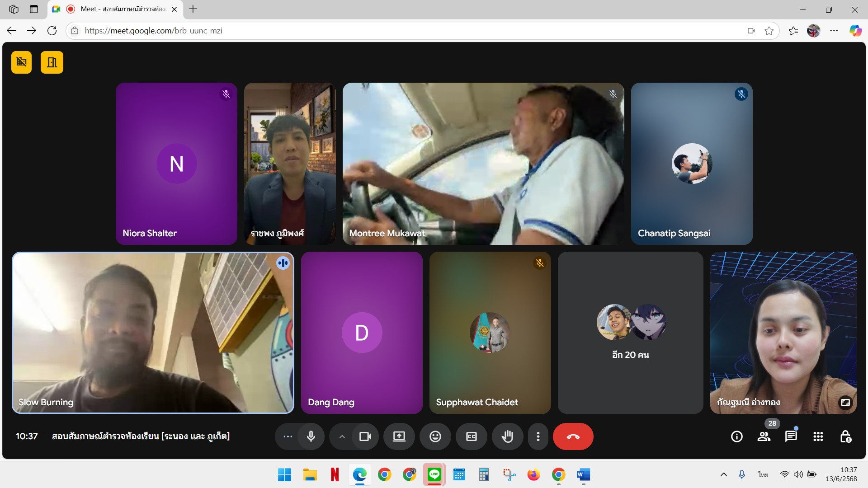The height and width of the screenshot is (488, 868).
Task: Open the host controls lock icon
Action: (845, 436)
